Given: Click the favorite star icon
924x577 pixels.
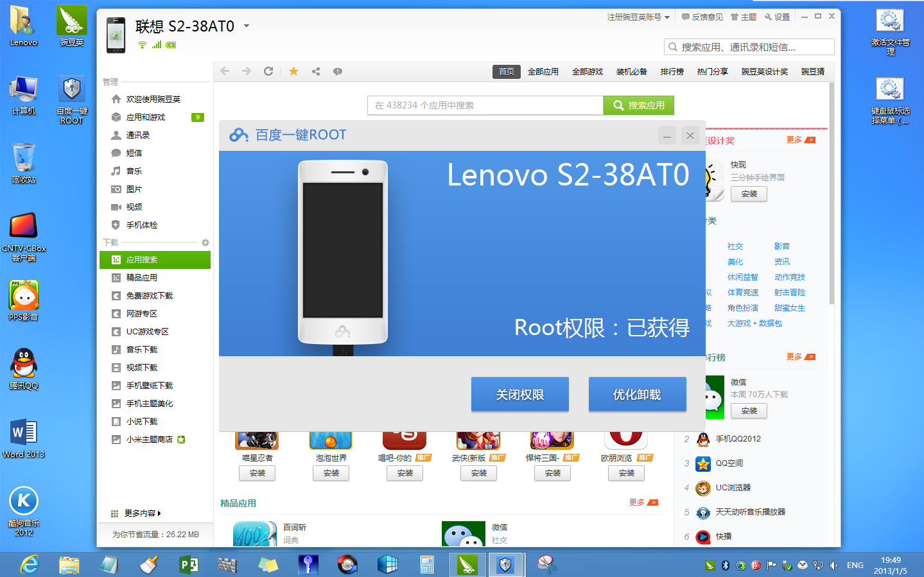Looking at the screenshot, I should point(293,71).
